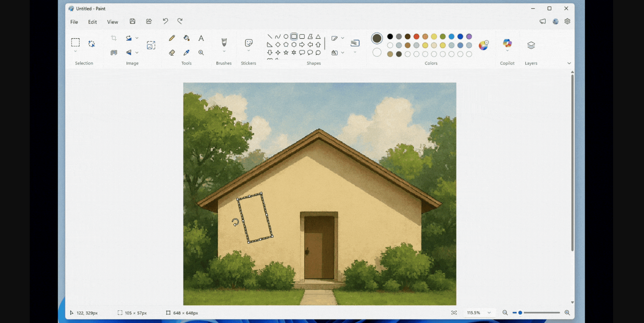Select the Right arrow shape
Viewport: 644px width, 323px height.
point(302,45)
